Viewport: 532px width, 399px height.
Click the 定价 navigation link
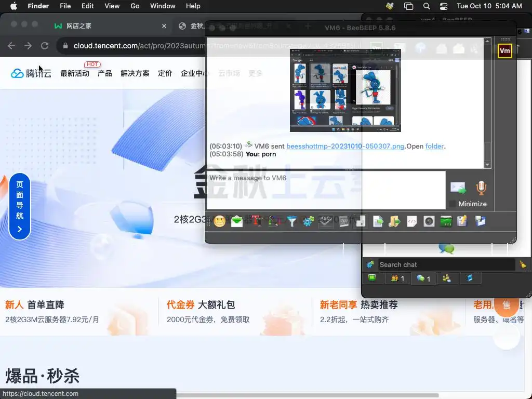pos(165,73)
